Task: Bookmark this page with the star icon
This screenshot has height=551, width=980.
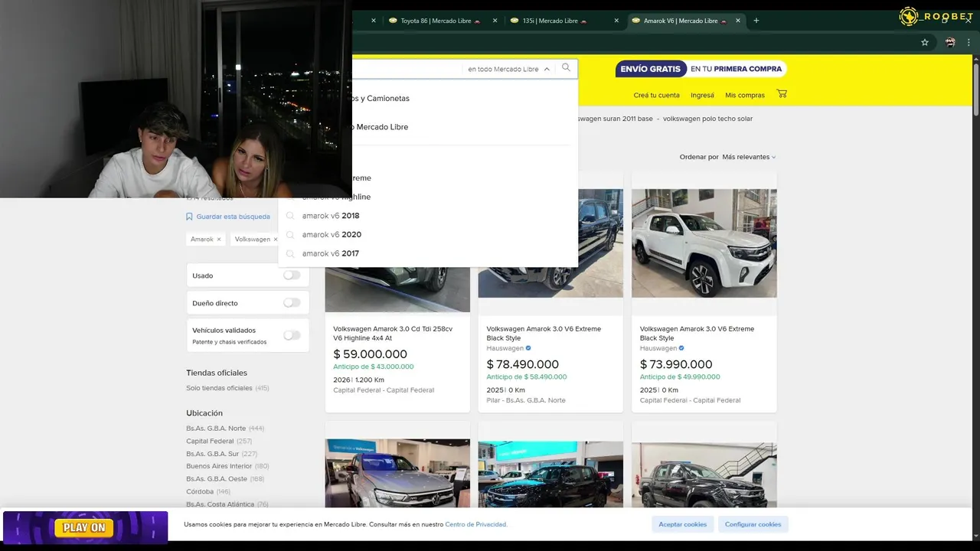Action: pyautogui.click(x=925, y=42)
